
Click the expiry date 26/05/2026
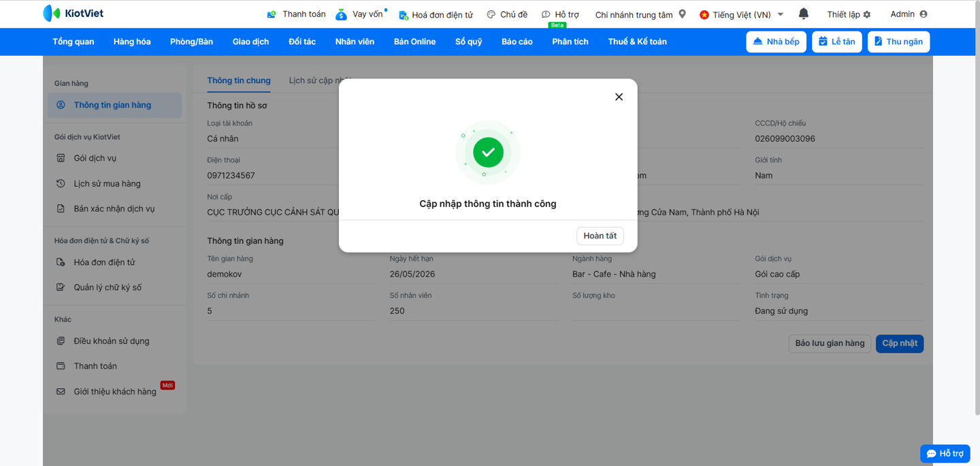click(x=412, y=274)
